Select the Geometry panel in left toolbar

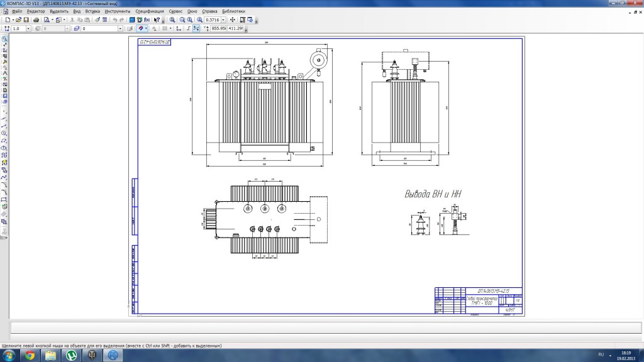4,39
